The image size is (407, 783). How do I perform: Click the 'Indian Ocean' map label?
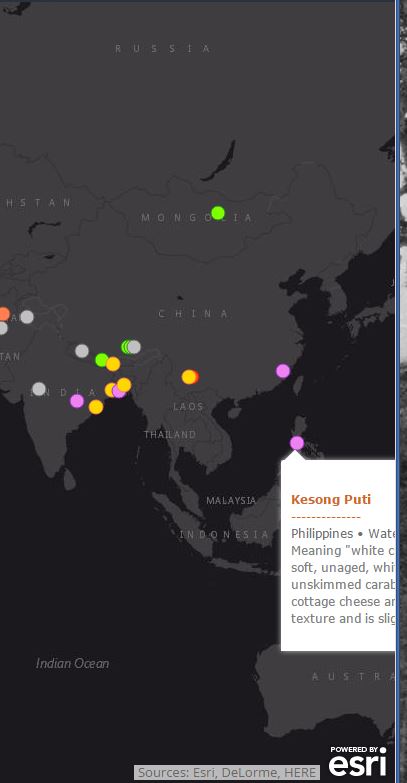pyautogui.click(x=72, y=663)
